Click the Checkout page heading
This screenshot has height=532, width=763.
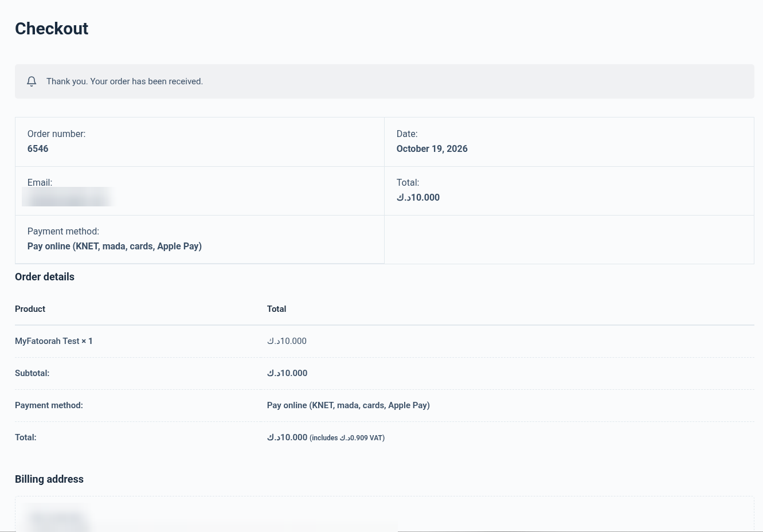click(x=52, y=29)
